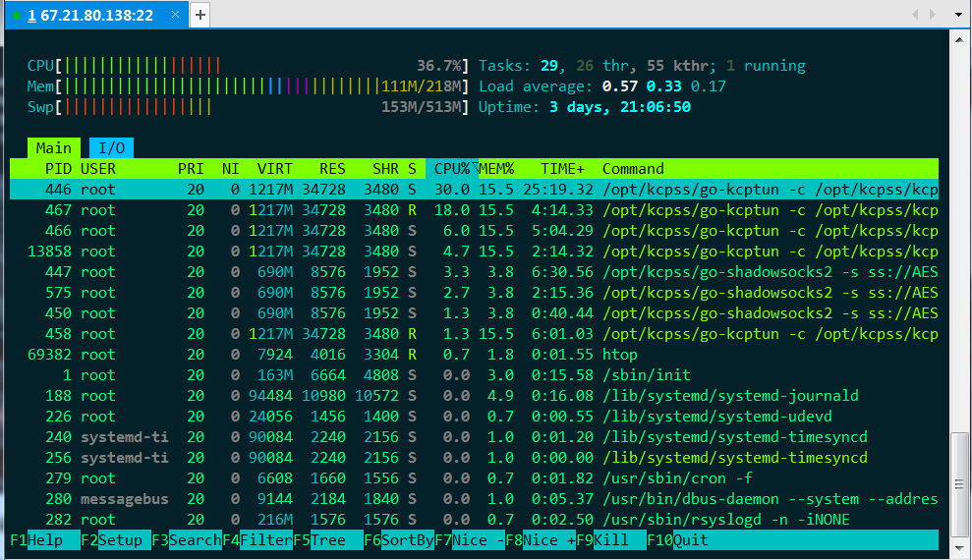Viewport: 972px width, 560px height.
Task: Click the scrollbar up arrow
Action: click(x=959, y=40)
